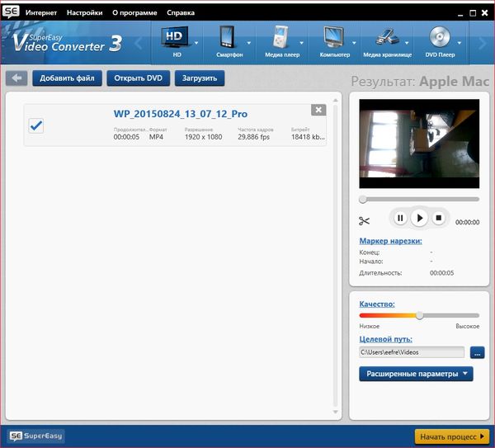Show previous device profiles with left arrow
Screen dimensions: 495x448
click(x=139, y=43)
